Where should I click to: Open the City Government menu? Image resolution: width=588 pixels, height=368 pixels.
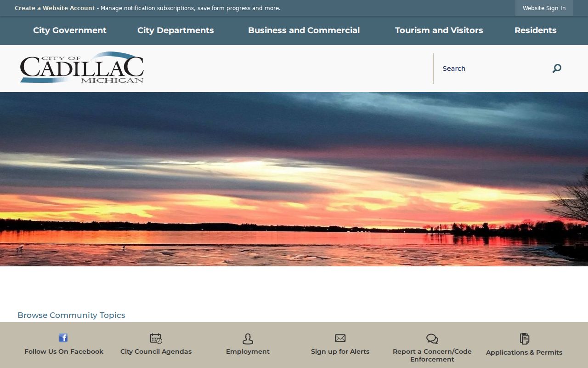[70, 30]
